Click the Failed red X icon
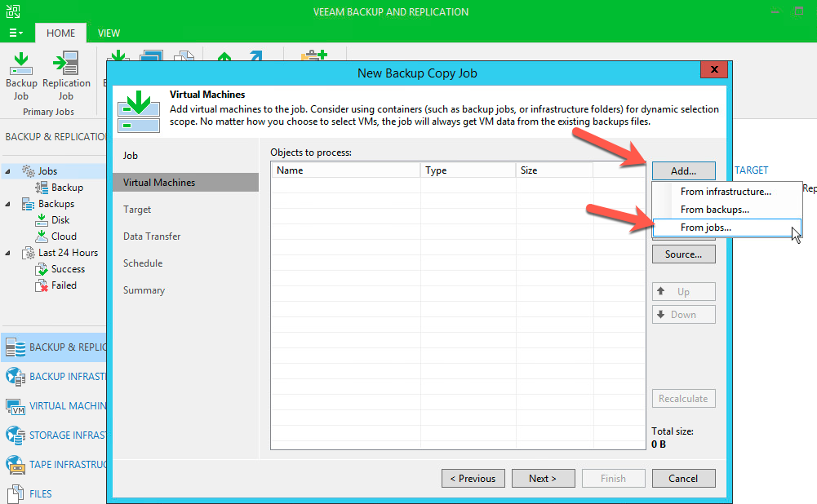This screenshot has width=817, height=504. click(x=42, y=285)
